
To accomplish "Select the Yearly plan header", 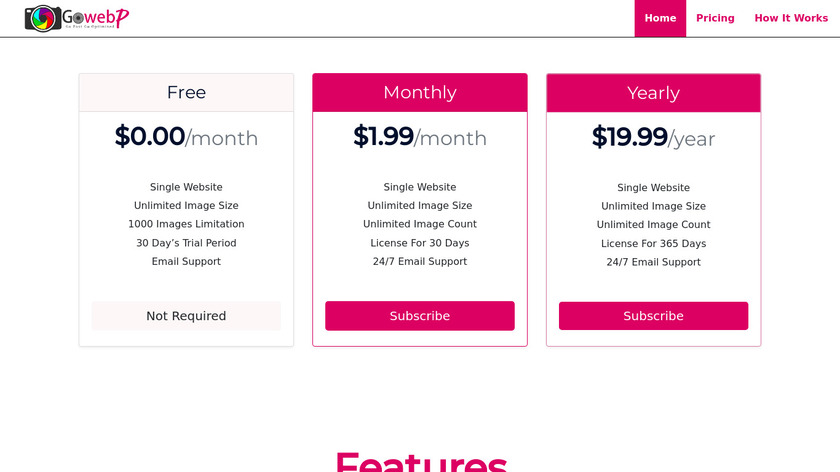I will coord(653,93).
